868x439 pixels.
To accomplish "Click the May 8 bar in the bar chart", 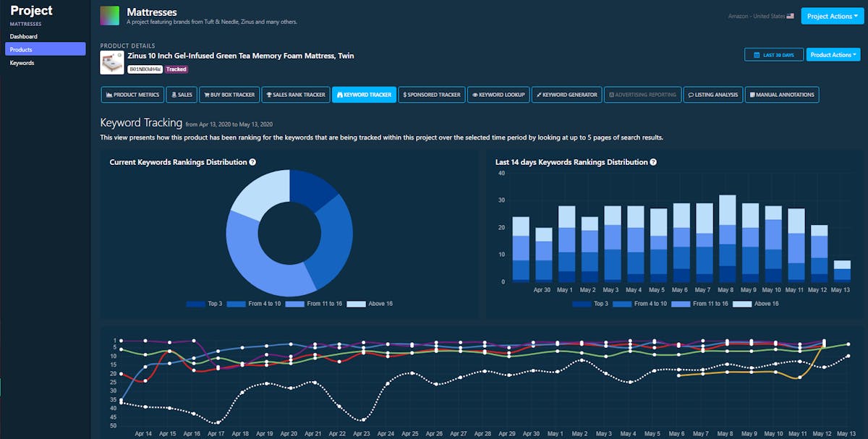I will [x=727, y=238].
